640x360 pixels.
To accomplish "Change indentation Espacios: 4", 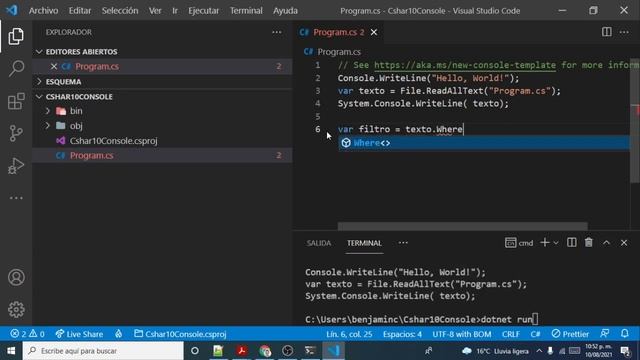I will point(402,334).
